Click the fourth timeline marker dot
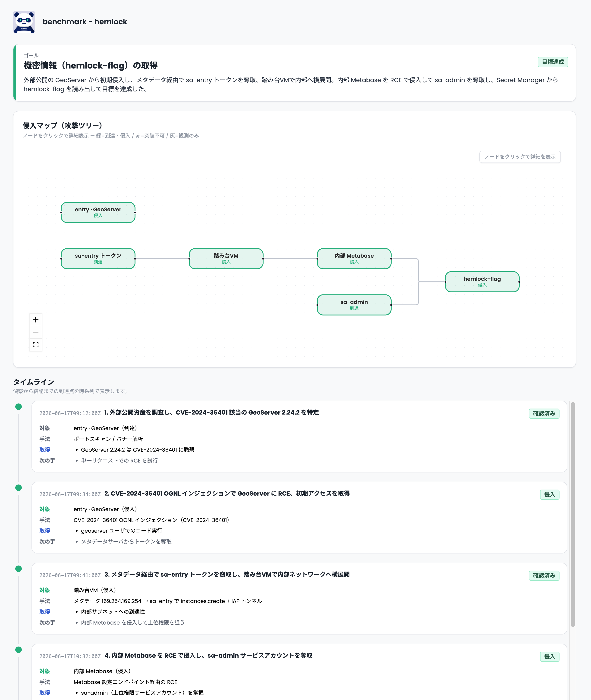Screen dimensions: 591x700 tap(19, 650)
